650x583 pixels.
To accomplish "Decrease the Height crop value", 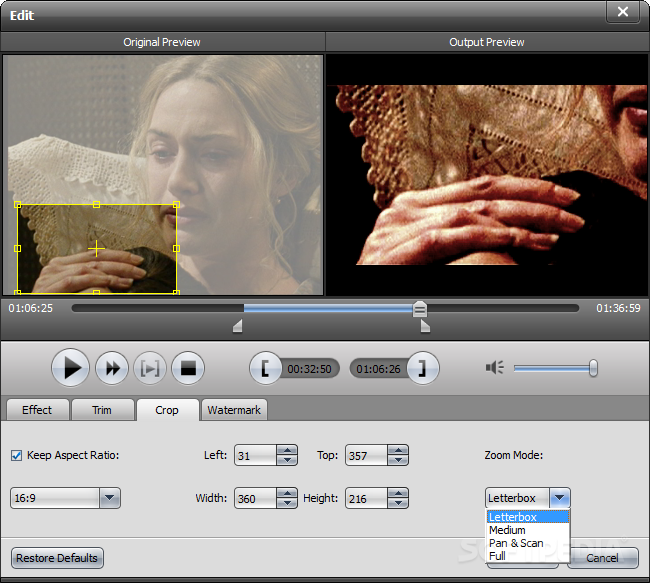I will (x=398, y=503).
